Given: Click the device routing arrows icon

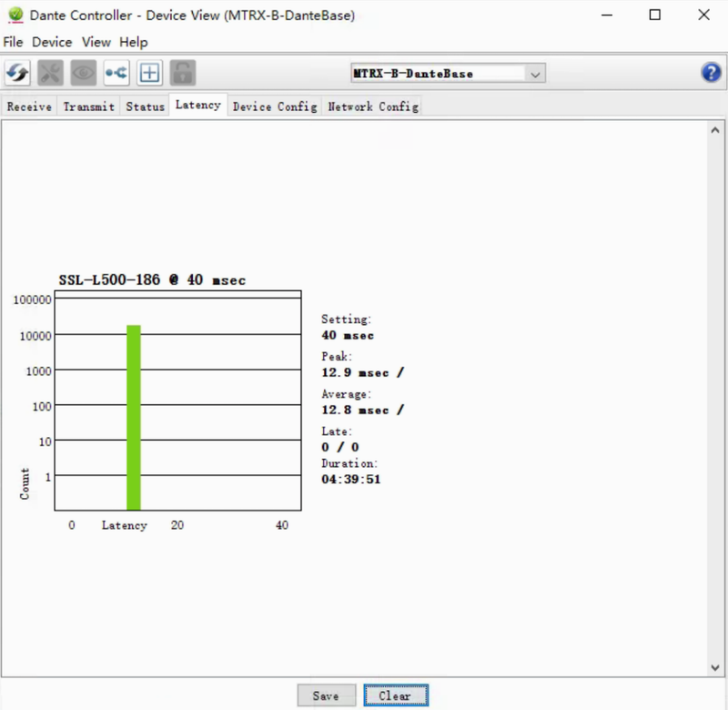Looking at the screenshot, I should pyautogui.click(x=116, y=73).
